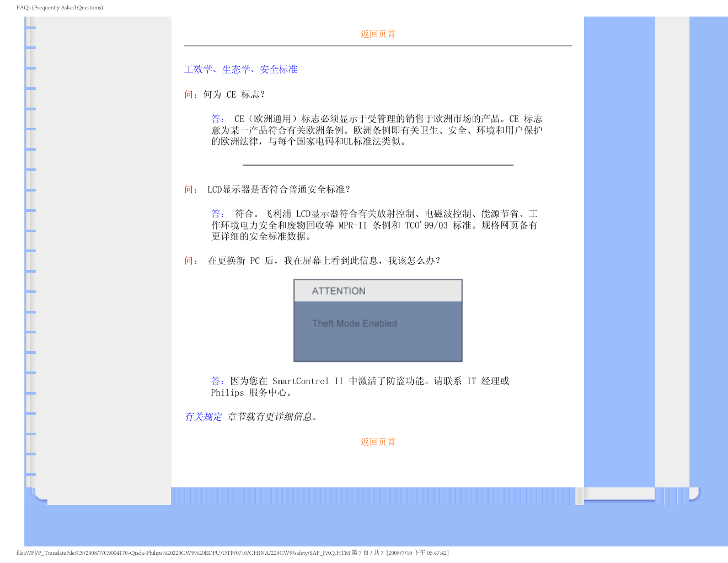Click the footer file path text

(233, 553)
